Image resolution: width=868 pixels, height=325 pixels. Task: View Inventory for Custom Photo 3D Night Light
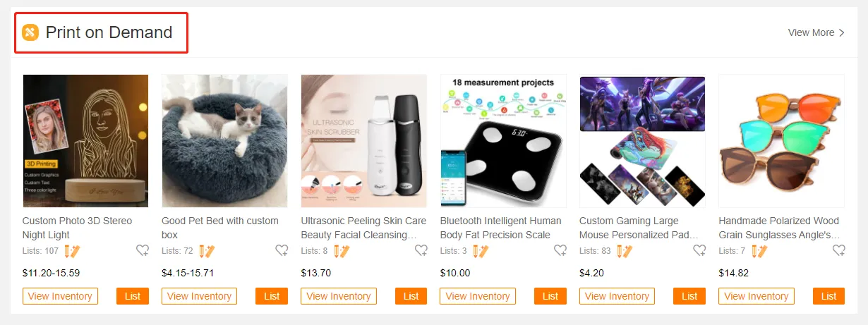pos(60,296)
